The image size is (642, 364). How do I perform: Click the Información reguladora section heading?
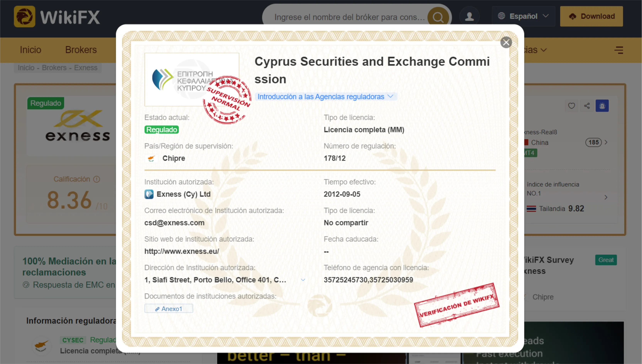click(x=71, y=321)
